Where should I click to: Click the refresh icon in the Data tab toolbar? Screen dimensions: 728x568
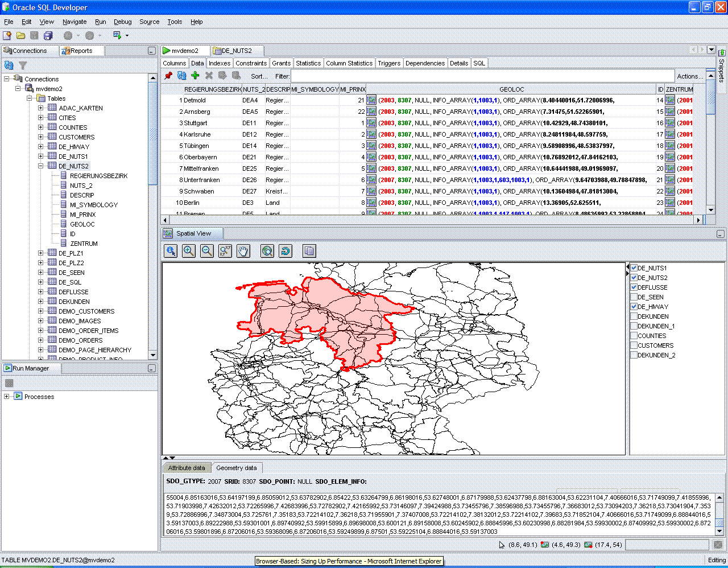[x=182, y=76]
